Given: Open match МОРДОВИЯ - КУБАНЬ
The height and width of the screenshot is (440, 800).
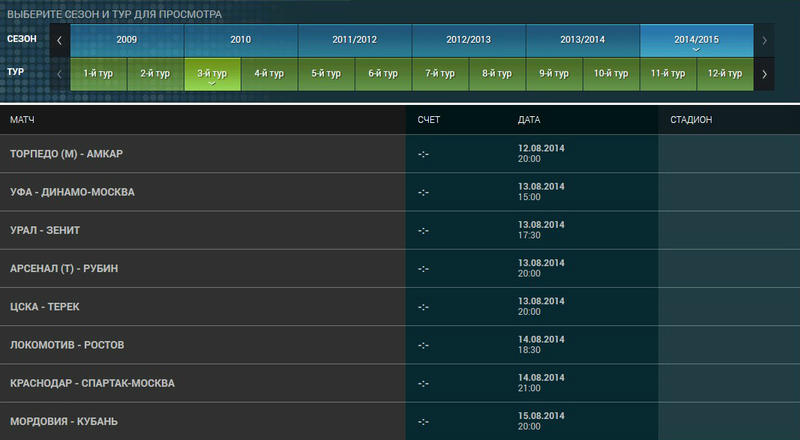Looking at the screenshot, I should (x=64, y=422).
